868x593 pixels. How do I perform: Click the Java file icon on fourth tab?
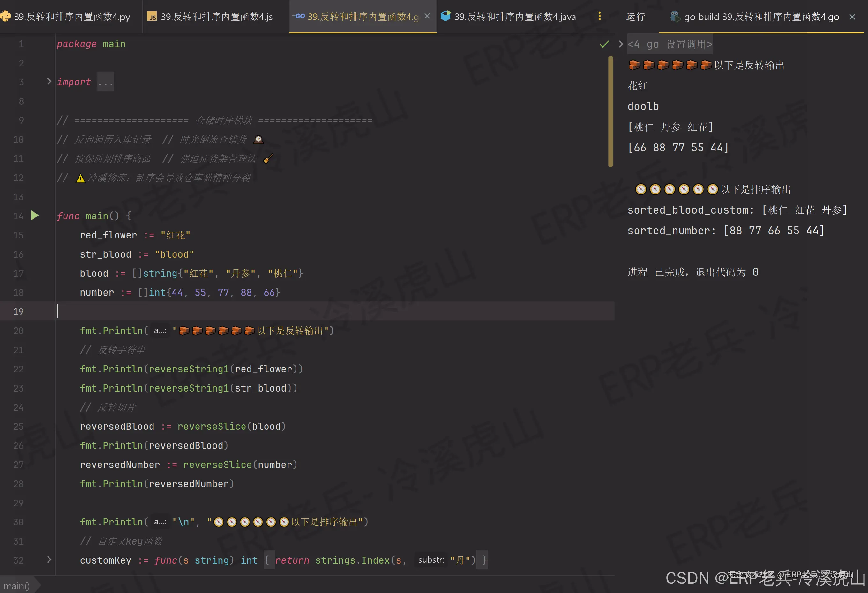pyautogui.click(x=445, y=17)
